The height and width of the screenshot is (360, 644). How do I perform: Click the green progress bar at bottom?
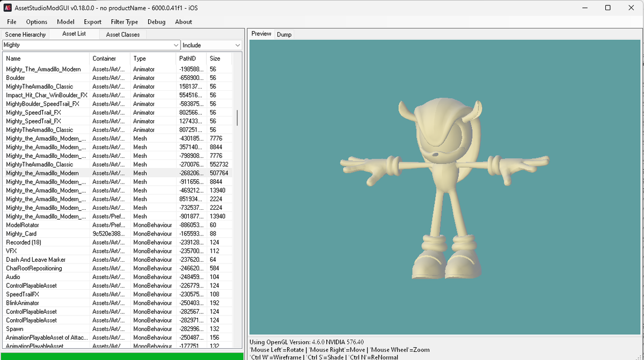point(121,356)
